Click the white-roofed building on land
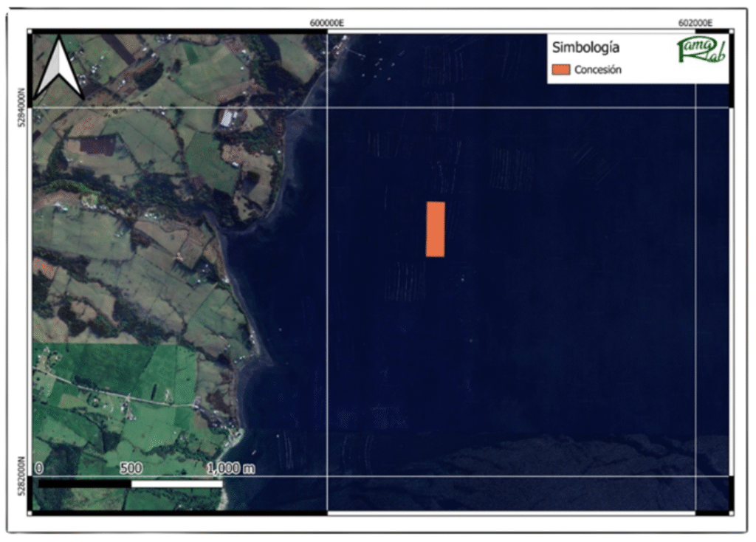This screenshot has width=756, height=542. coord(230,118)
